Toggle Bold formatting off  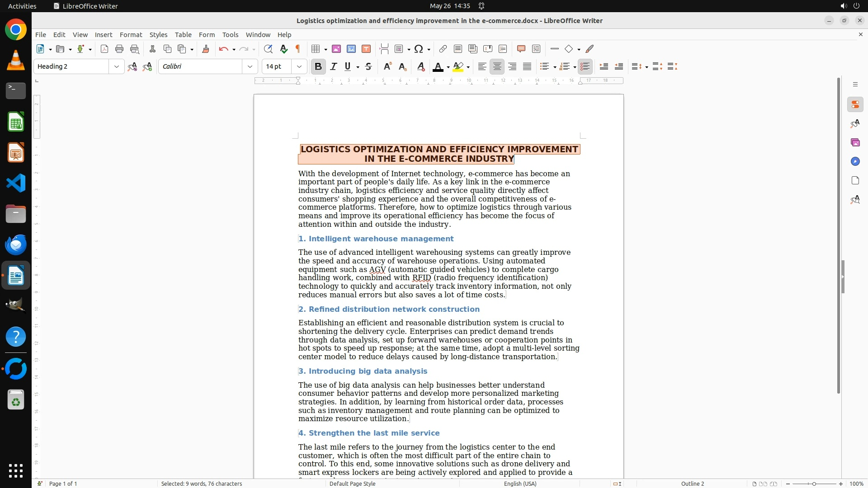318,66
